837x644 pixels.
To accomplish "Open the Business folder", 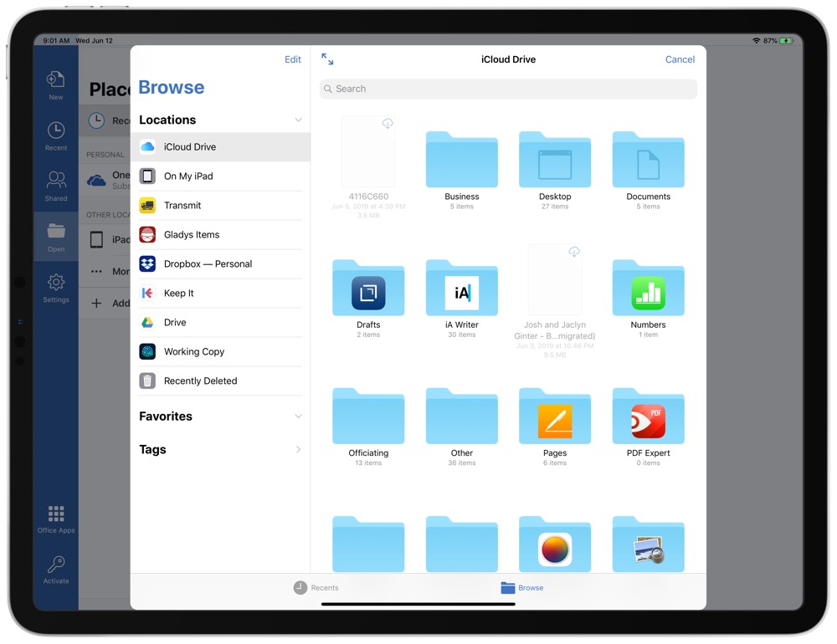I will tap(462, 171).
